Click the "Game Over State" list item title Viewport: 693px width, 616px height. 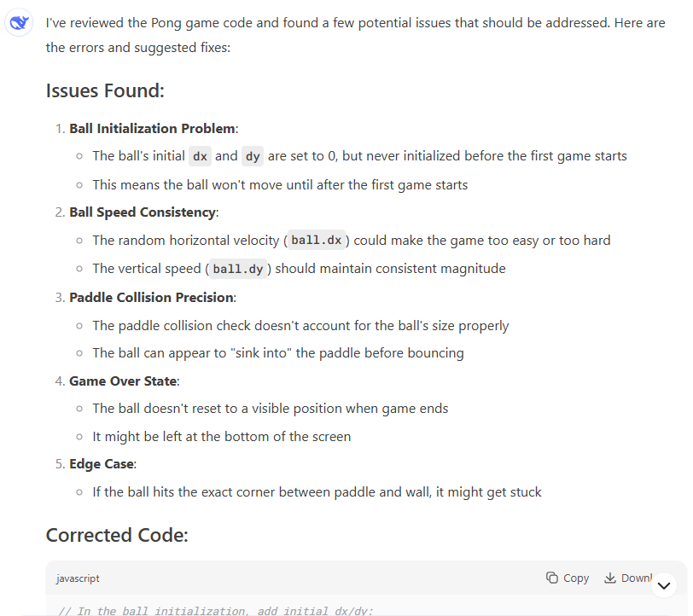(124, 381)
